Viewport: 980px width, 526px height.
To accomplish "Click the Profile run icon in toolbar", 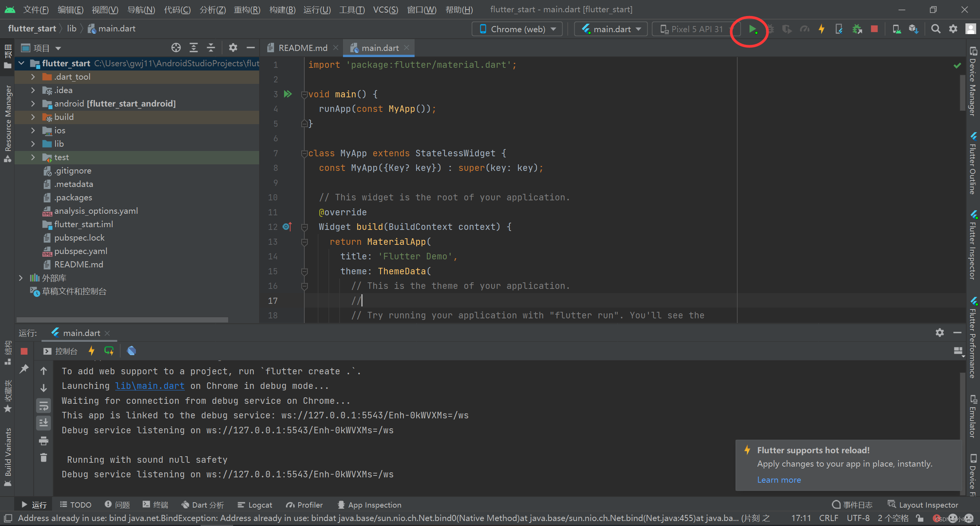I will pyautogui.click(x=804, y=29).
